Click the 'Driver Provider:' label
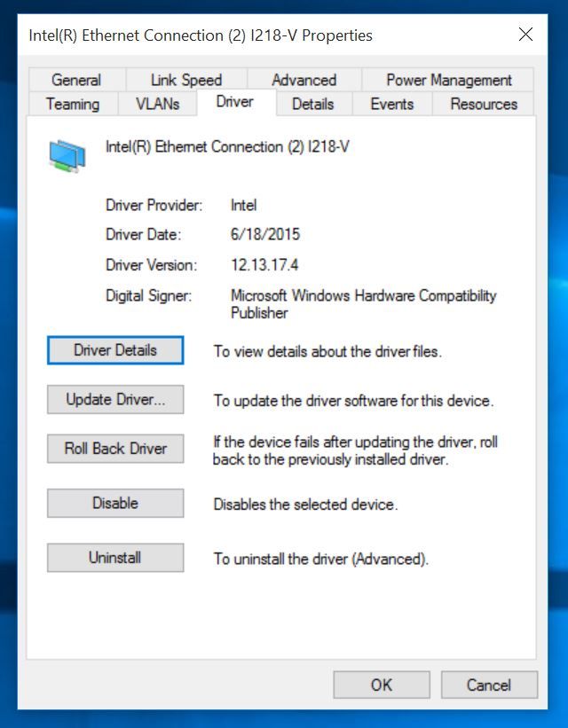Screen dimensions: 568x728 pos(154,205)
